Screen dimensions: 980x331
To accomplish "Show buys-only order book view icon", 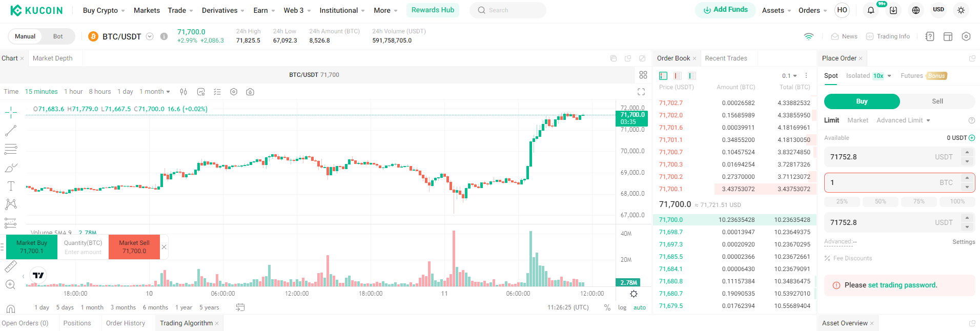I will (x=692, y=76).
